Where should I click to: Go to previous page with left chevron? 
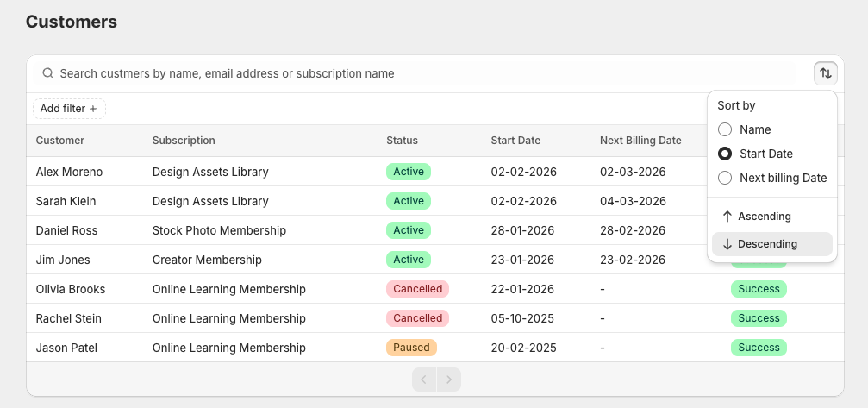pyautogui.click(x=424, y=380)
